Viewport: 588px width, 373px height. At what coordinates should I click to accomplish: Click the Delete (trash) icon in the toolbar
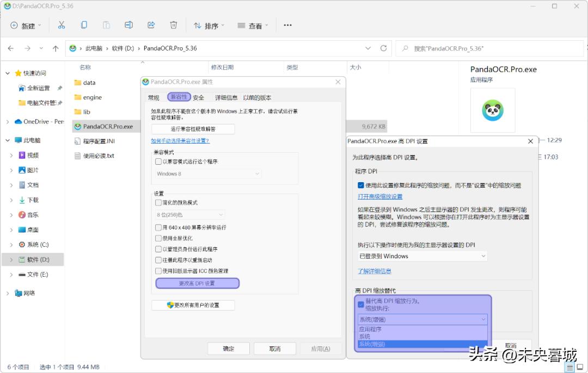(x=173, y=24)
